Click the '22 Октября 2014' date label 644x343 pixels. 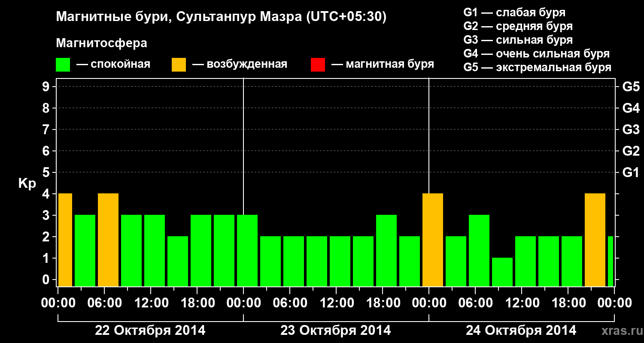(150, 331)
